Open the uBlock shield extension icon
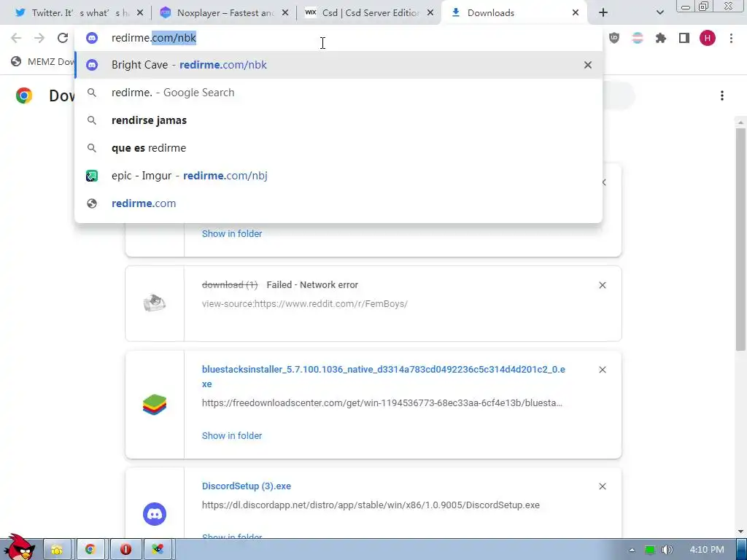 point(614,38)
